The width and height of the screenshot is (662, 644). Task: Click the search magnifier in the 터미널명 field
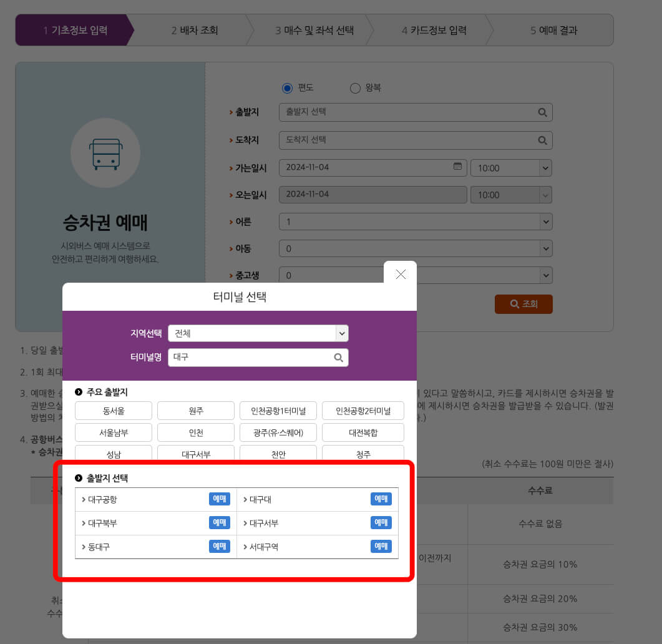pyautogui.click(x=338, y=357)
